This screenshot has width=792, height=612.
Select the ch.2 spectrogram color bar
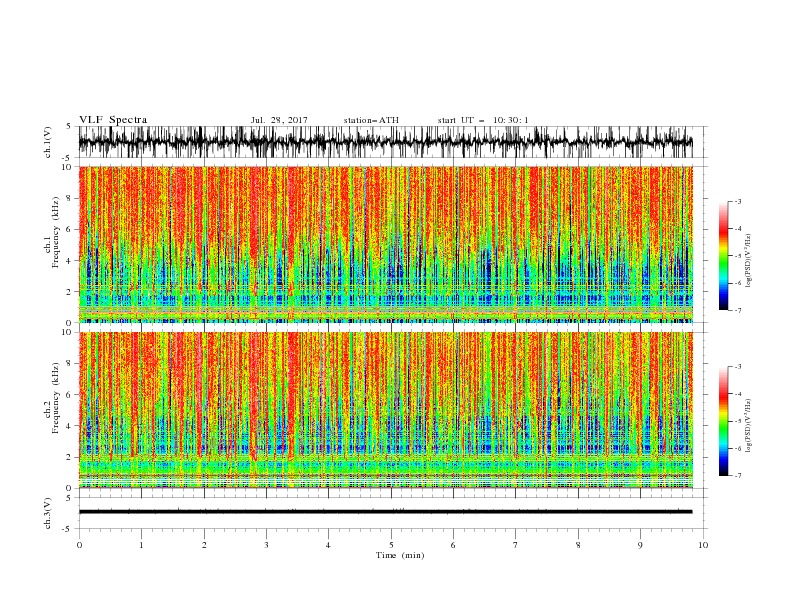click(724, 421)
